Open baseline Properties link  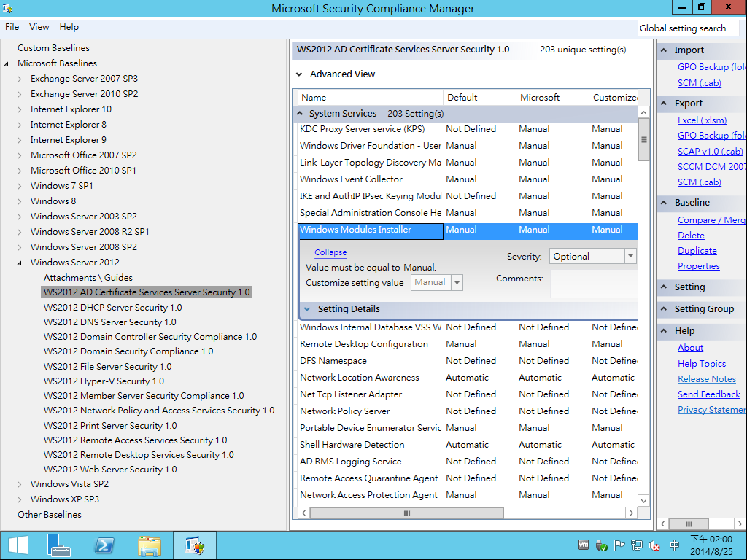pyautogui.click(x=698, y=266)
